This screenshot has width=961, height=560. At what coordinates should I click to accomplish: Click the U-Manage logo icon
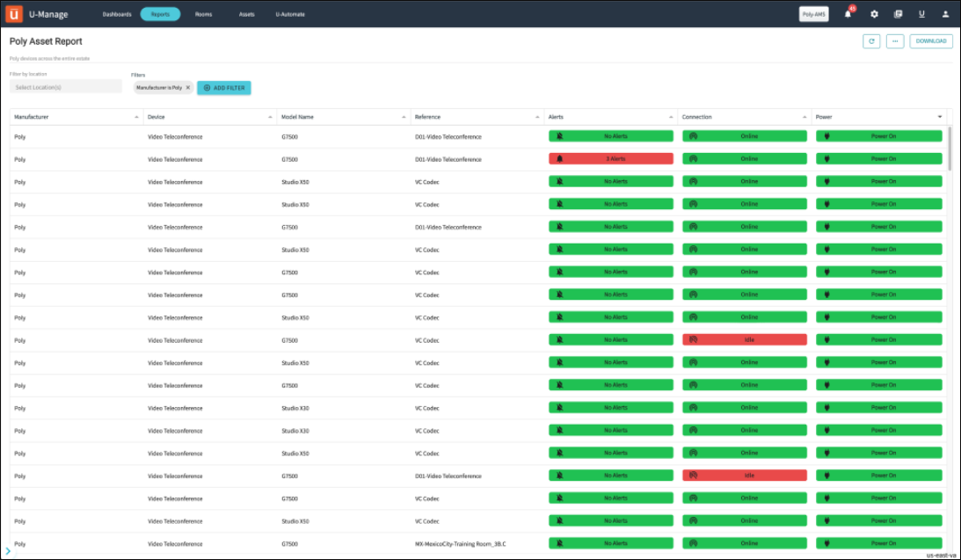(14, 14)
